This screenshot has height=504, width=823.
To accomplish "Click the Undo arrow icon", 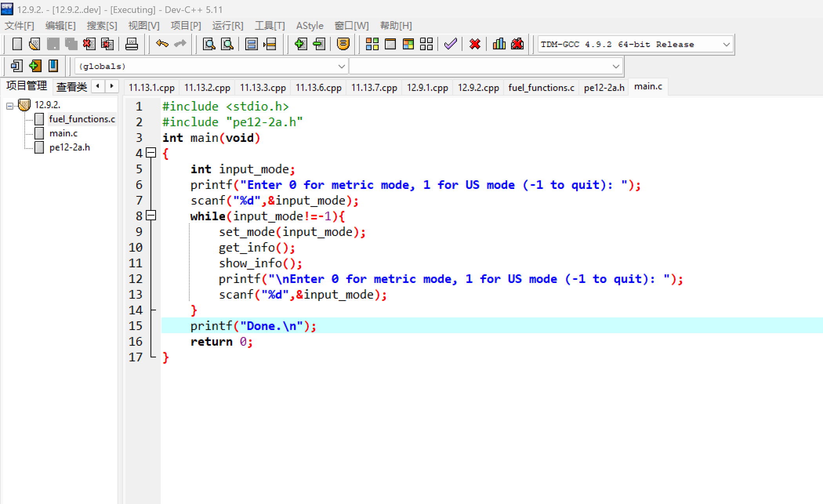I will pos(161,44).
